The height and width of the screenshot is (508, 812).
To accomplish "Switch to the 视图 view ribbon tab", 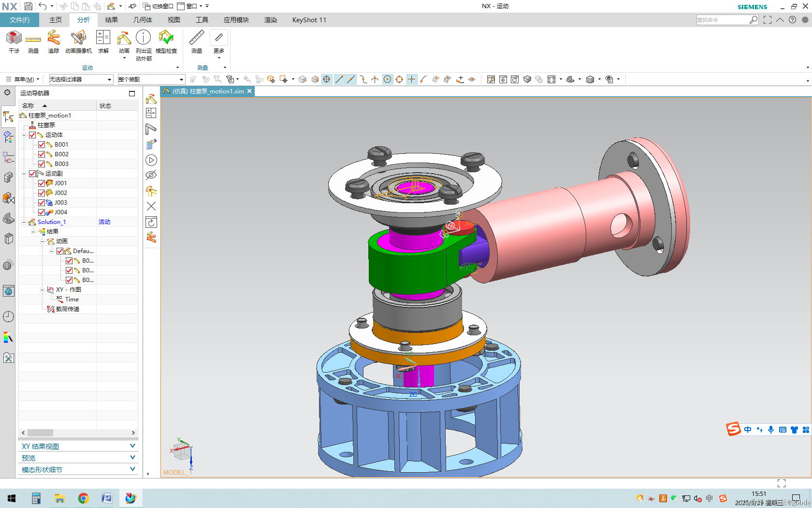I will pyautogui.click(x=174, y=20).
